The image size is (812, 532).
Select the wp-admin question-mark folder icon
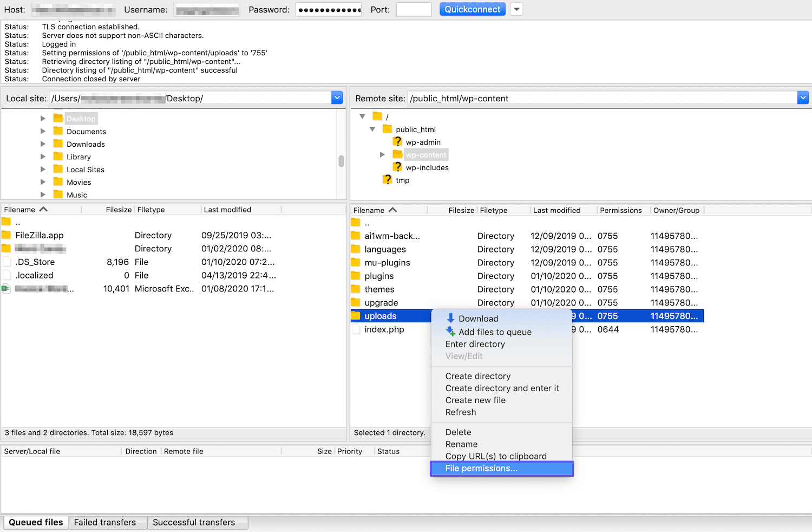397,141
